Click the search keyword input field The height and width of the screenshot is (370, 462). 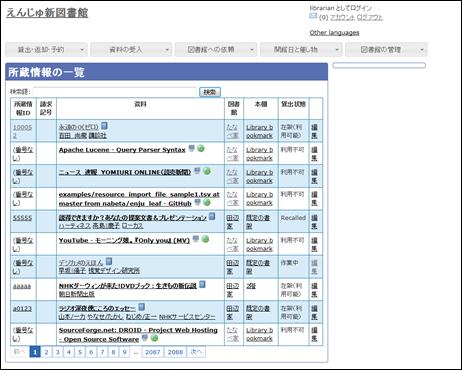pyautogui.click(x=115, y=92)
